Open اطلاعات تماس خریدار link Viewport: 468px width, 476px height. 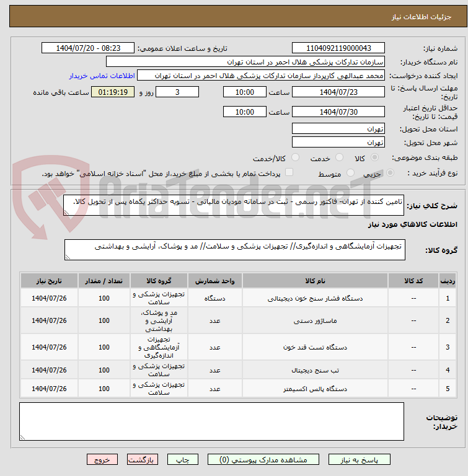click(102, 76)
